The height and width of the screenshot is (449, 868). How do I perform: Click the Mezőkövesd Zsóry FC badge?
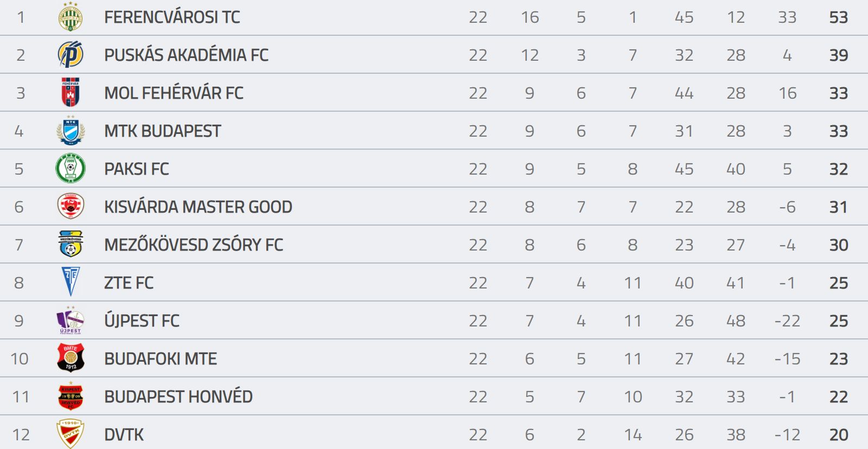coord(71,244)
